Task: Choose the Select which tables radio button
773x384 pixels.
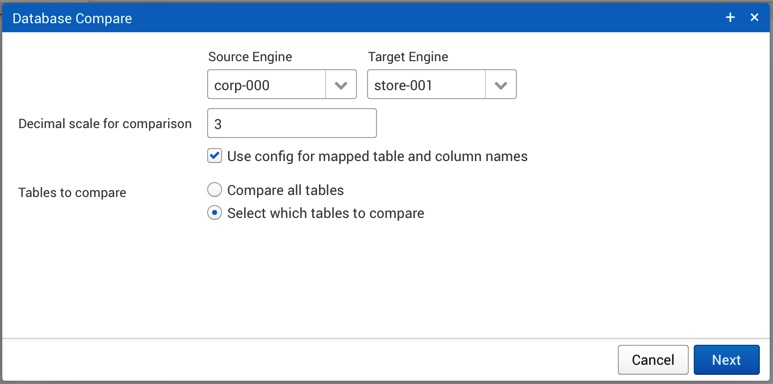Action: (214, 213)
